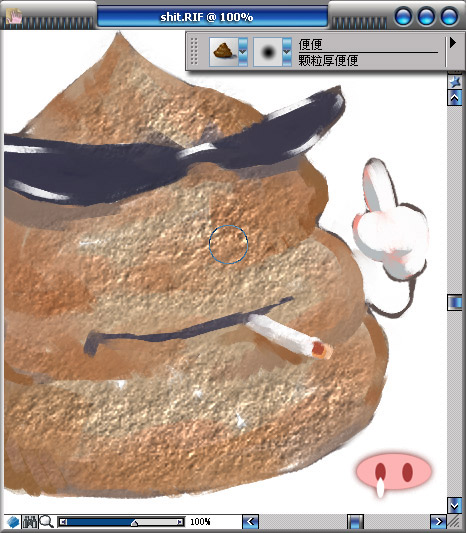Click the horizontal scrollbar left arrow

(251, 521)
